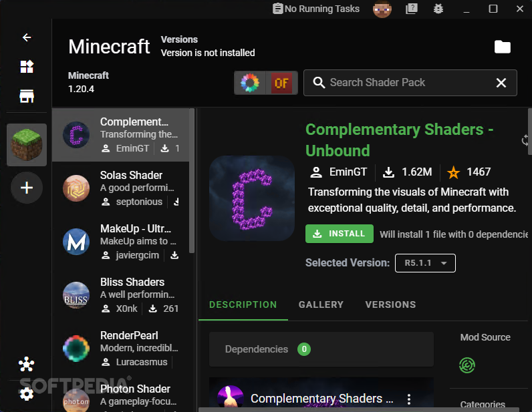This screenshot has width=532, height=412.
Task: Click download icon in Bliss Shaders row
Action: click(153, 308)
